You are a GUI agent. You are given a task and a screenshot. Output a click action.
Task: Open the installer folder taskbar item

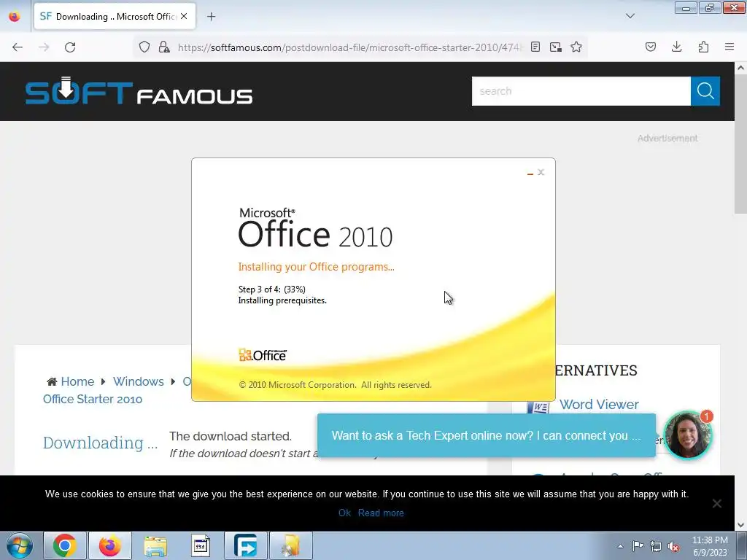pos(291,545)
